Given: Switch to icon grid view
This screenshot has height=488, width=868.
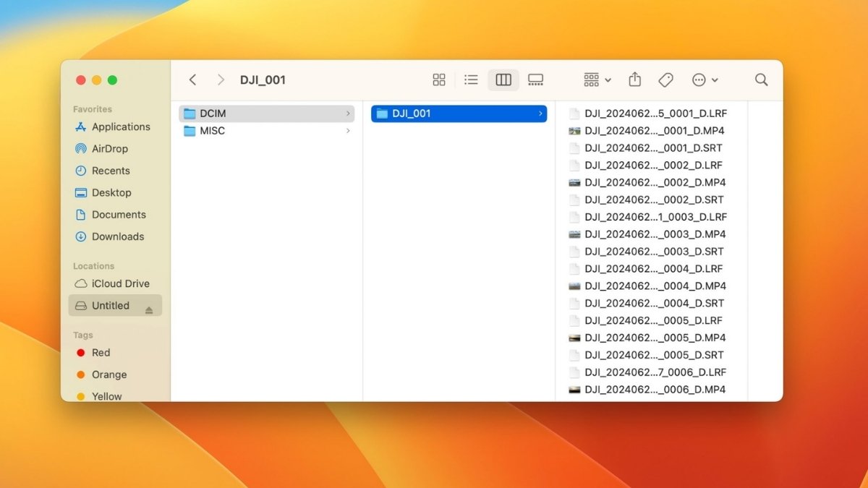Looking at the screenshot, I should pos(439,80).
